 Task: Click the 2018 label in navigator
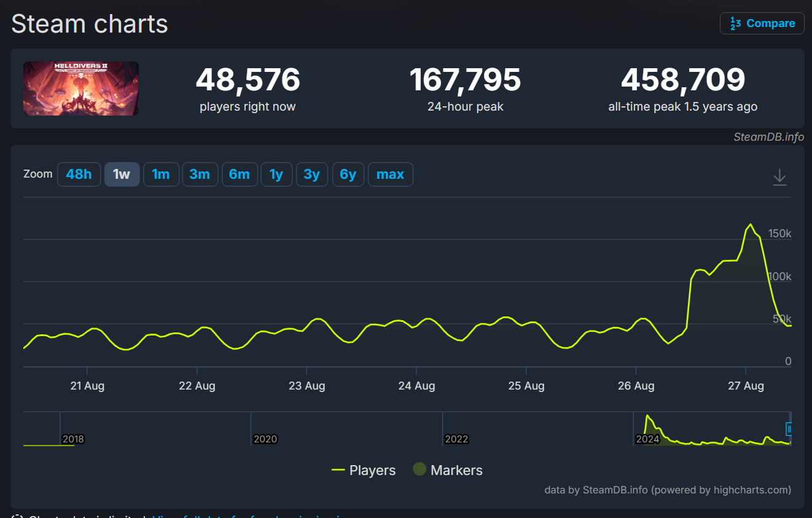click(x=73, y=439)
